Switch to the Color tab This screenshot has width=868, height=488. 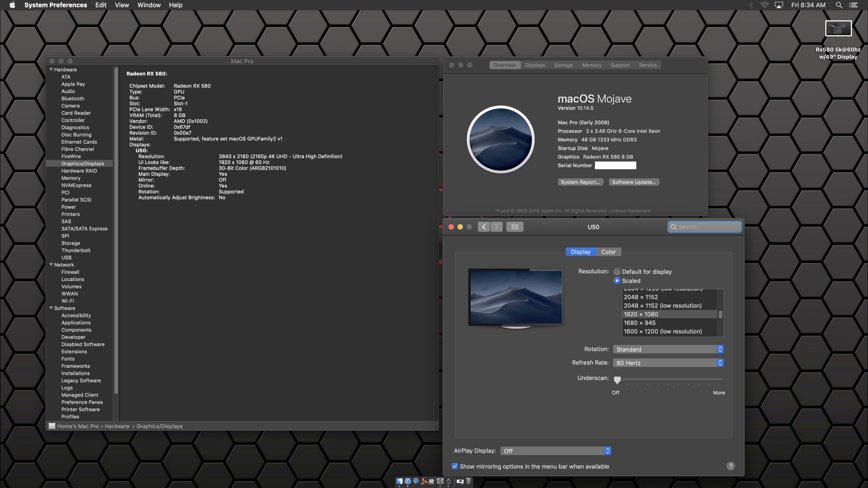pyautogui.click(x=609, y=252)
